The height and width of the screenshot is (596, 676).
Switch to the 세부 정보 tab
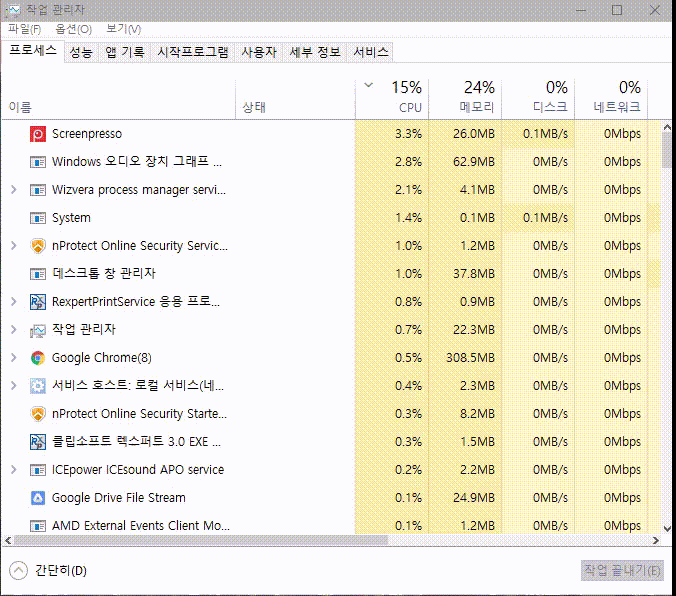[x=315, y=53]
